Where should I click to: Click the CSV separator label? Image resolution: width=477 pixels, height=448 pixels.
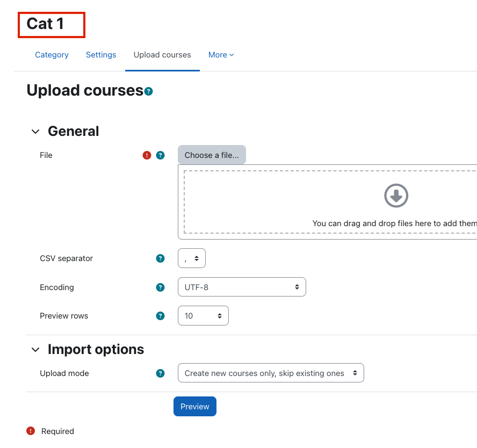[66, 258]
